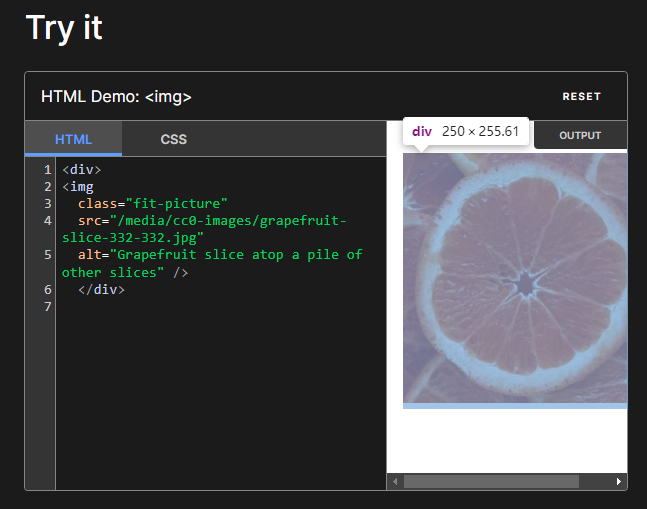Click line number 4 in the gutter

pyautogui.click(x=47, y=221)
